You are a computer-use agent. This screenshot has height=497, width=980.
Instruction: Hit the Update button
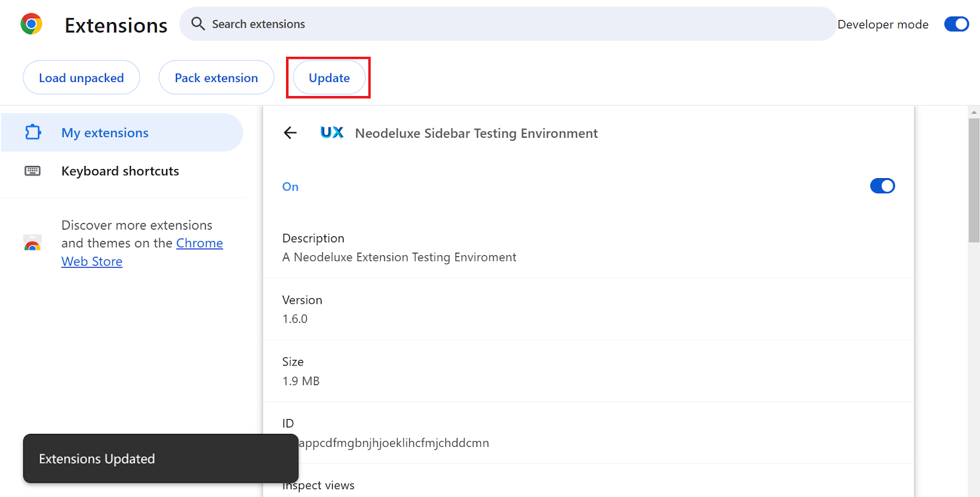click(329, 78)
